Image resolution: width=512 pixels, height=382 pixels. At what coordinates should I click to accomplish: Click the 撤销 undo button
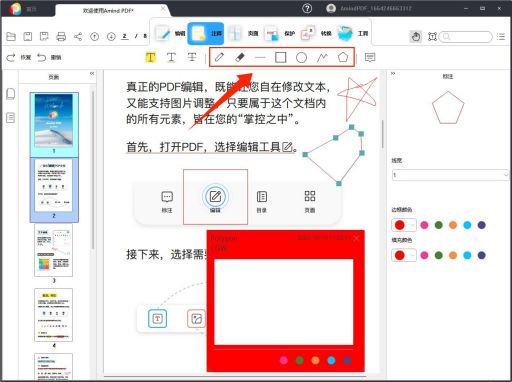coord(49,57)
